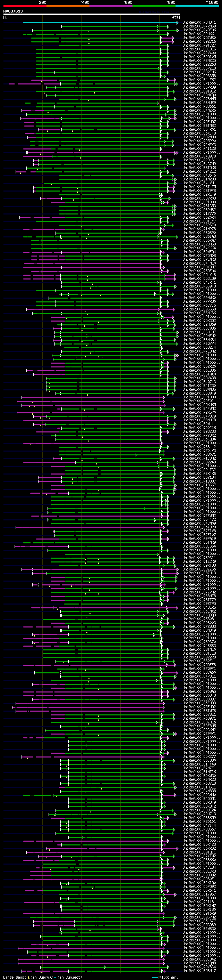Click hit UniRef100_A6S9T3
222x980 pixels.
click(199, 286)
